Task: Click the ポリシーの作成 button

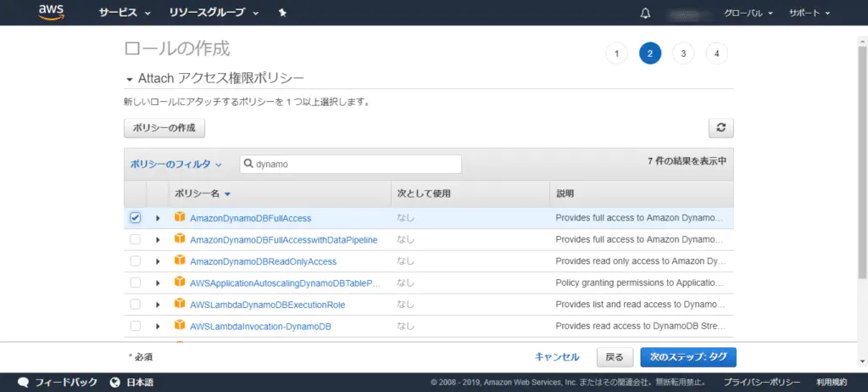Action: [x=164, y=127]
